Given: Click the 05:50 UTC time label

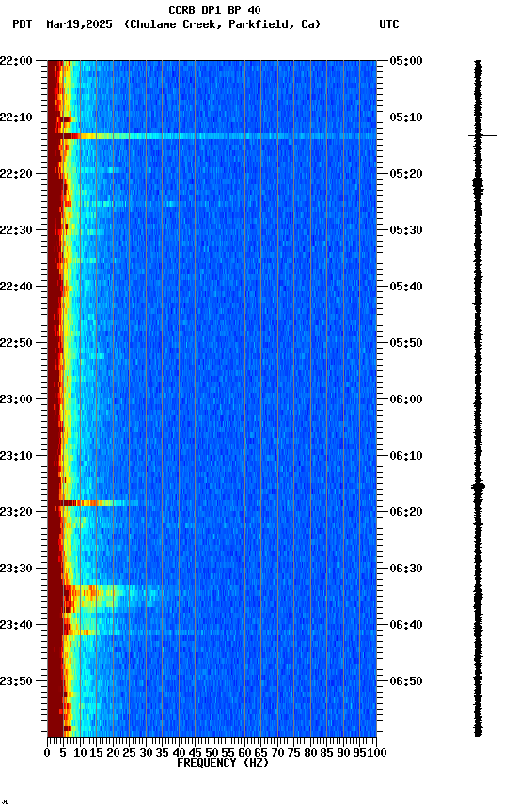Looking at the screenshot, I should pos(406,343).
